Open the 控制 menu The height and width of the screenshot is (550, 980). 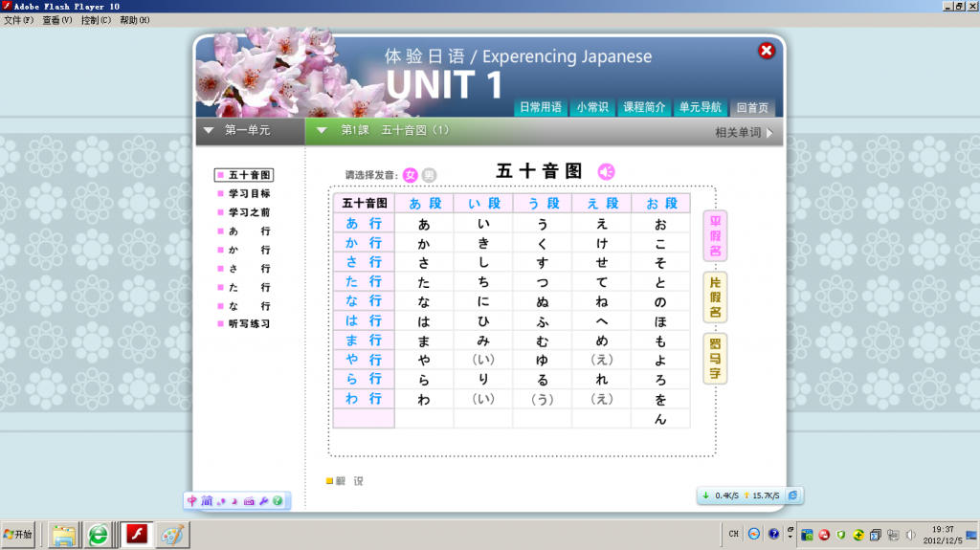point(96,20)
